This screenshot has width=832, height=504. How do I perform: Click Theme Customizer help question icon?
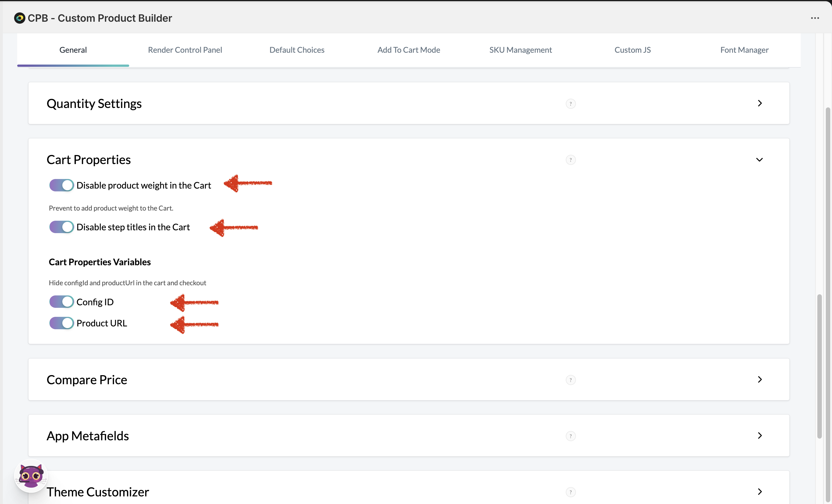click(x=571, y=492)
